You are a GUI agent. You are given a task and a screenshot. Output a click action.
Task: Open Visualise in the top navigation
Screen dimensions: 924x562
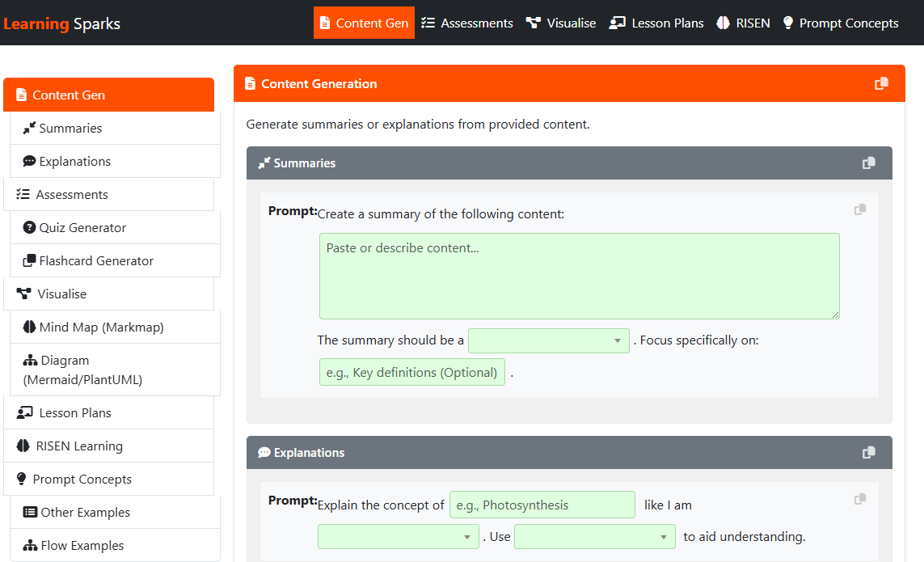[x=561, y=23]
